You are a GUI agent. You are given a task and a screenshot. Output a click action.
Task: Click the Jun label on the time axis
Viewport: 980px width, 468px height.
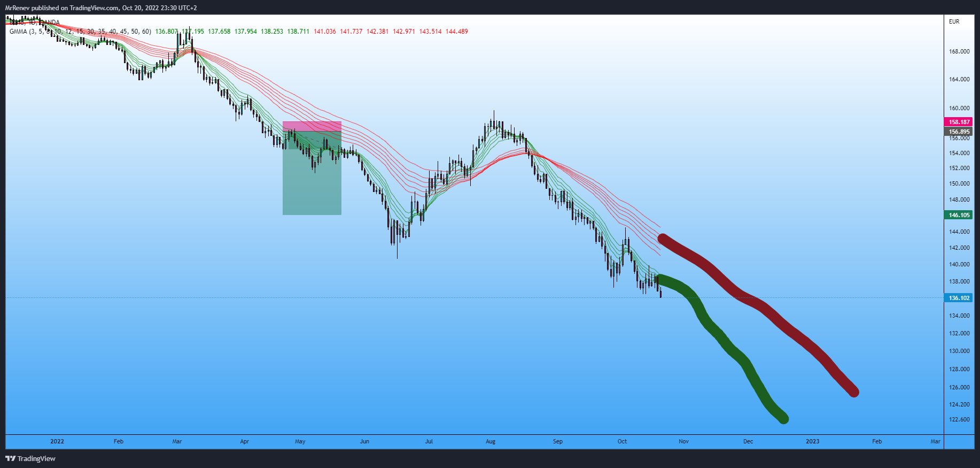coord(364,441)
